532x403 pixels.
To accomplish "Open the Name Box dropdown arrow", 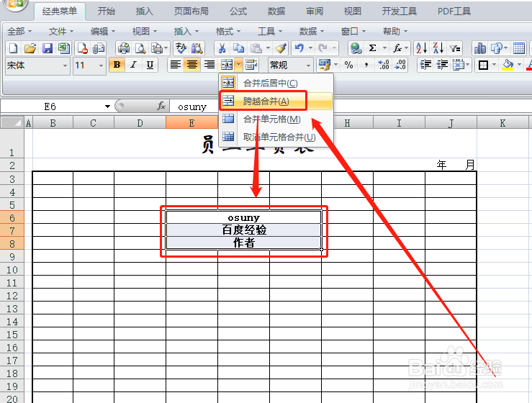I will (x=107, y=107).
